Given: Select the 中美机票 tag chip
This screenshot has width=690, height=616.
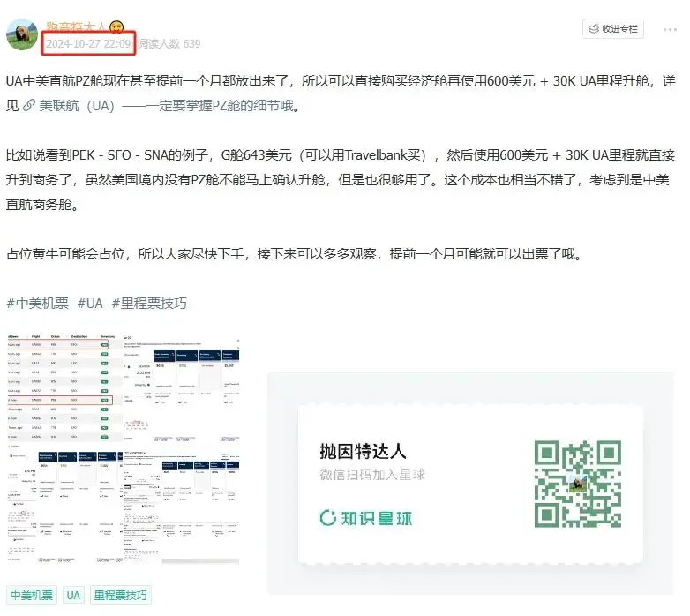Looking at the screenshot, I should 32,596.
